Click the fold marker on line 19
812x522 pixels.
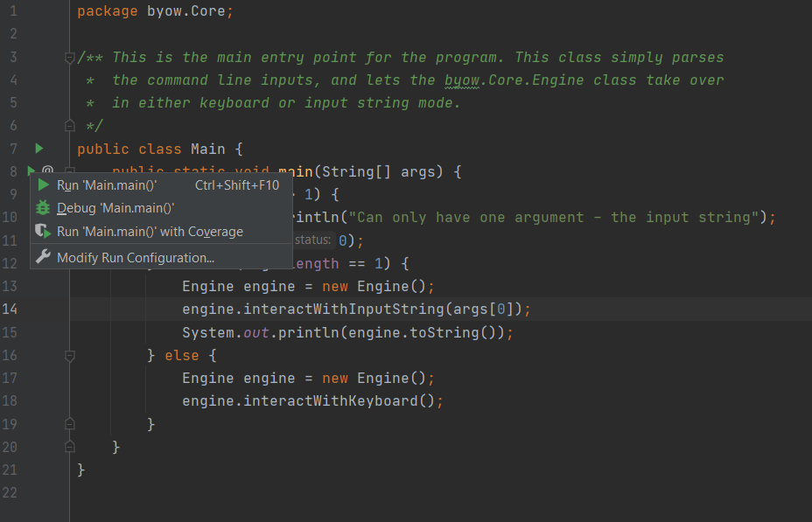click(69, 422)
